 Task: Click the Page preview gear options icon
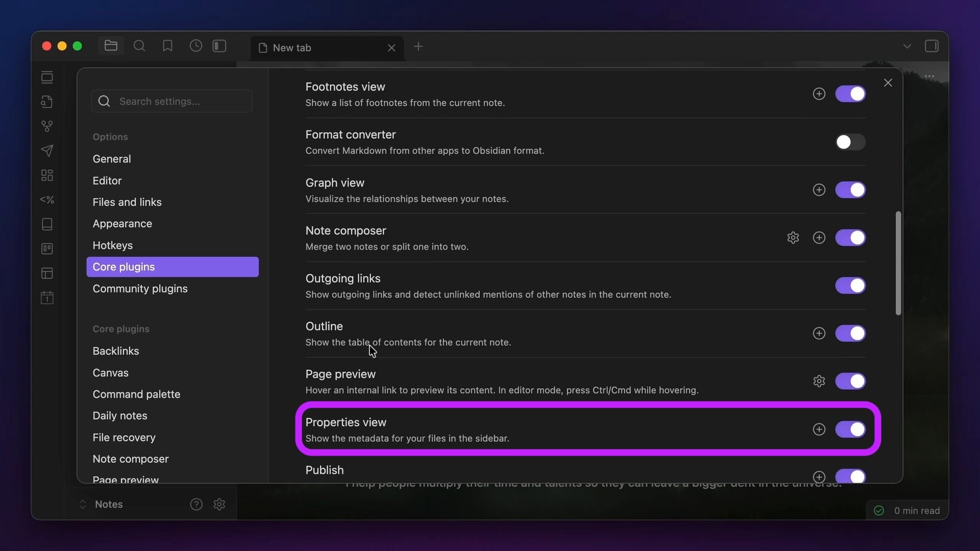[819, 381]
